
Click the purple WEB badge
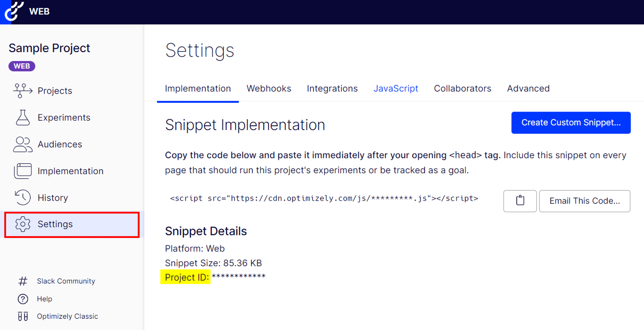[x=22, y=66]
